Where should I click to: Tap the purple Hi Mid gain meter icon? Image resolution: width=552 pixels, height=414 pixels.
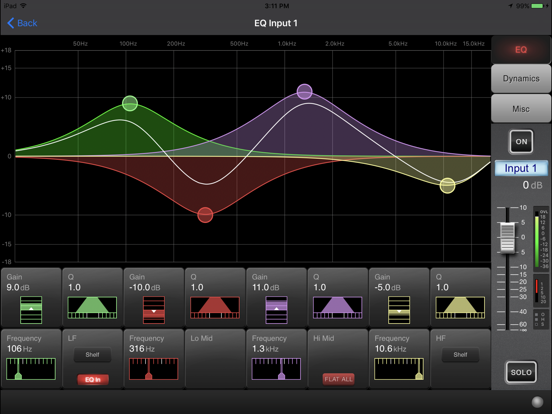pyautogui.click(x=276, y=310)
